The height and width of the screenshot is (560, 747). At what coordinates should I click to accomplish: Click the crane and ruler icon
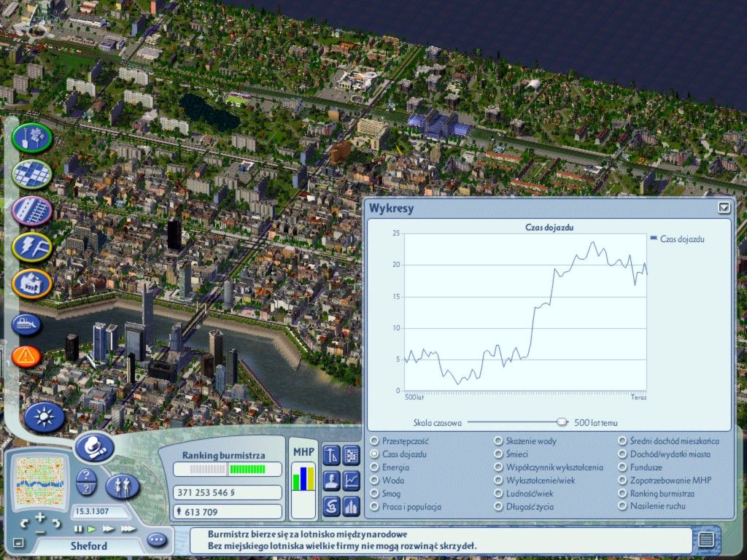tap(331, 455)
